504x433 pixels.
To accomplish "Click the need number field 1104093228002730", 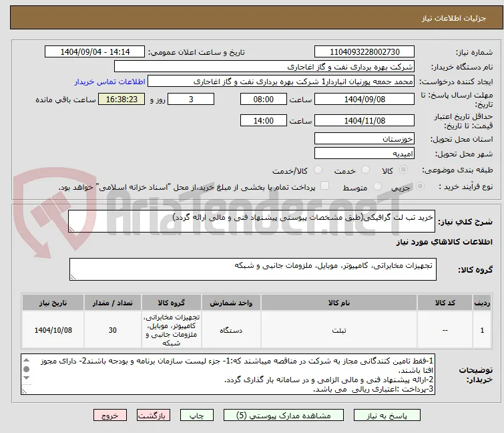I will (364, 52).
